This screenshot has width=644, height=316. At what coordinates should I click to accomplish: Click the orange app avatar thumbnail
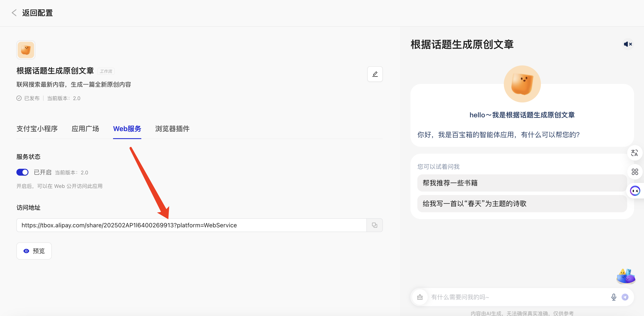point(26,50)
